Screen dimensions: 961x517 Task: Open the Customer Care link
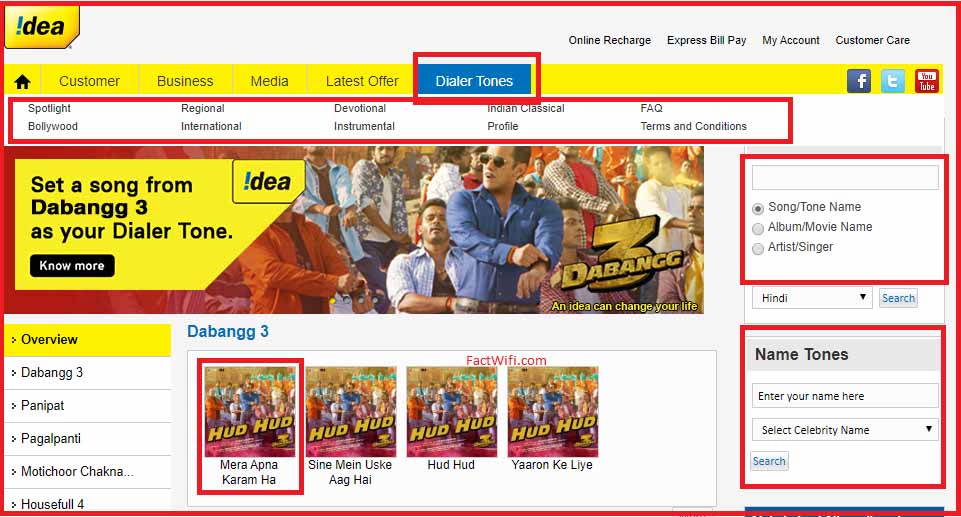872,40
